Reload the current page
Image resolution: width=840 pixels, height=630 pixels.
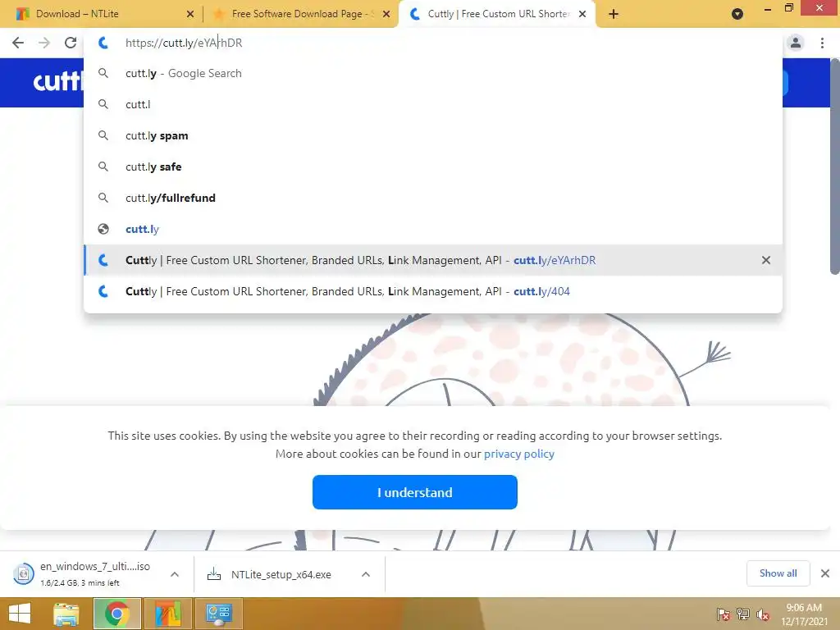[71, 43]
